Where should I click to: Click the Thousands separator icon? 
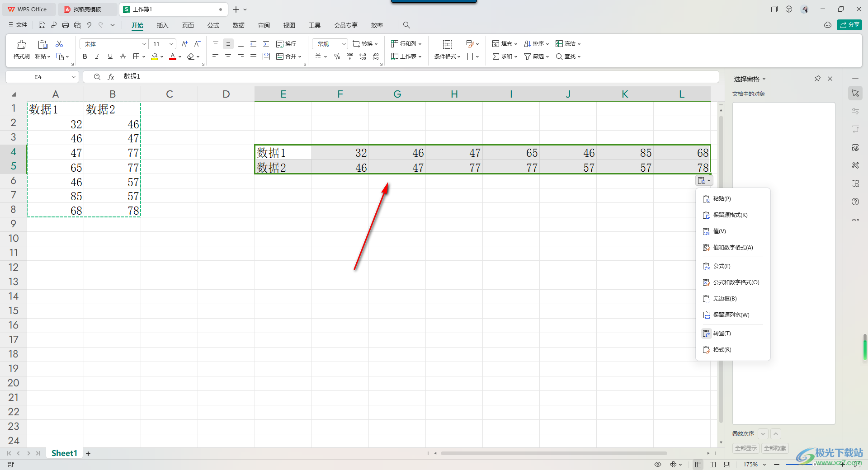[350, 56]
